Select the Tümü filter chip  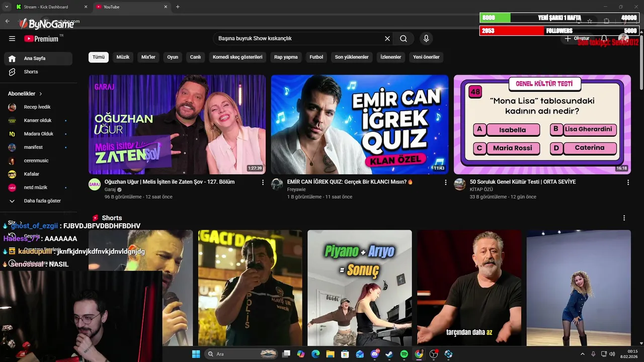pos(99,57)
